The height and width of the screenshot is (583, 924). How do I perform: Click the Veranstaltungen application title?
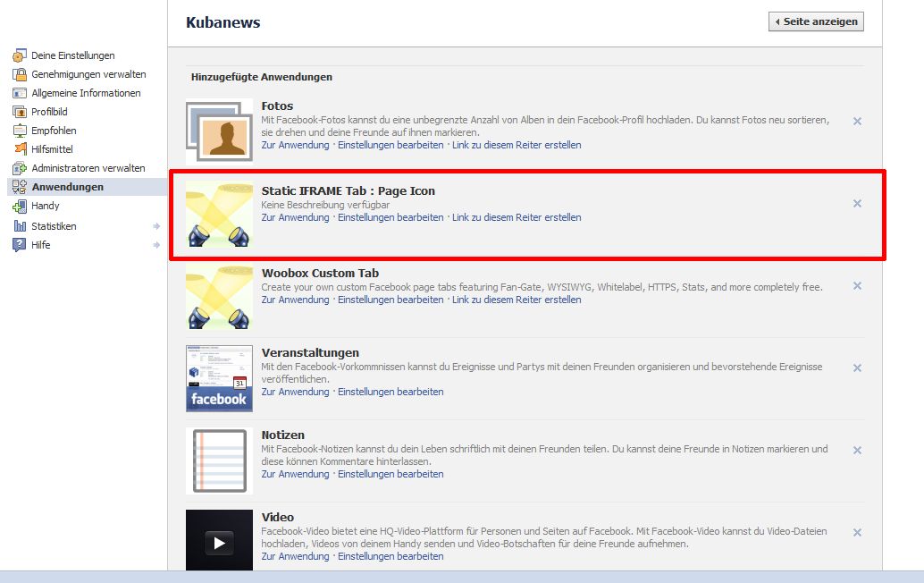pos(310,352)
